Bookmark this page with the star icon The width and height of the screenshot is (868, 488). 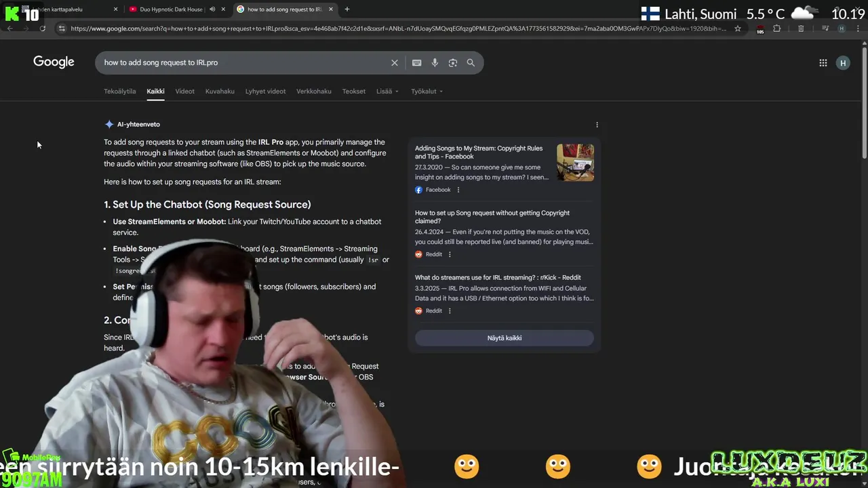(738, 28)
